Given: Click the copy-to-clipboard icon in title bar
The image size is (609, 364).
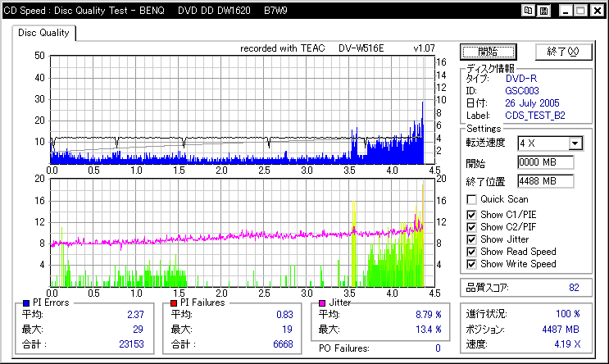Looking at the screenshot, I should pyautogui.click(x=528, y=11).
